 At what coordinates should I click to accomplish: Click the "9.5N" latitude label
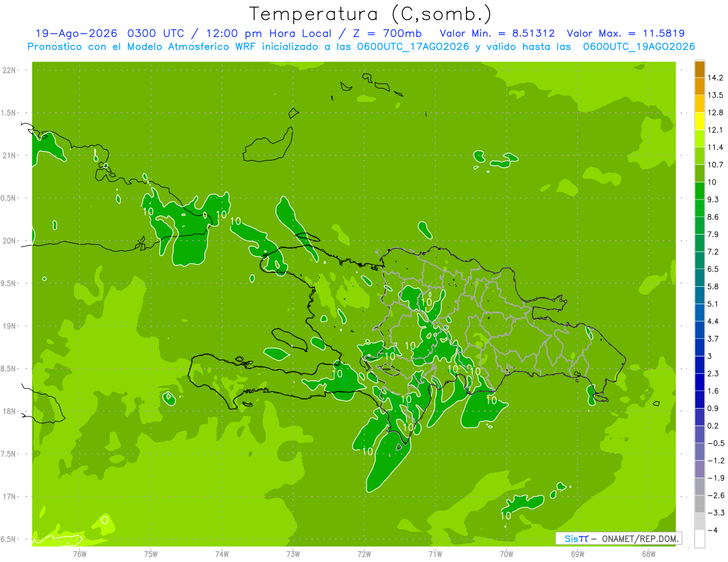[9, 284]
